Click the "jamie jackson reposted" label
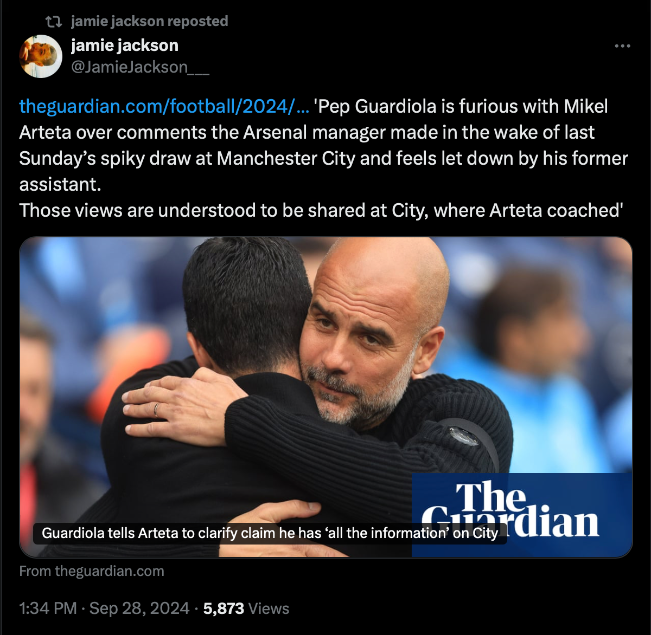Image resolution: width=651 pixels, height=635 pixels. tap(149, 21)
